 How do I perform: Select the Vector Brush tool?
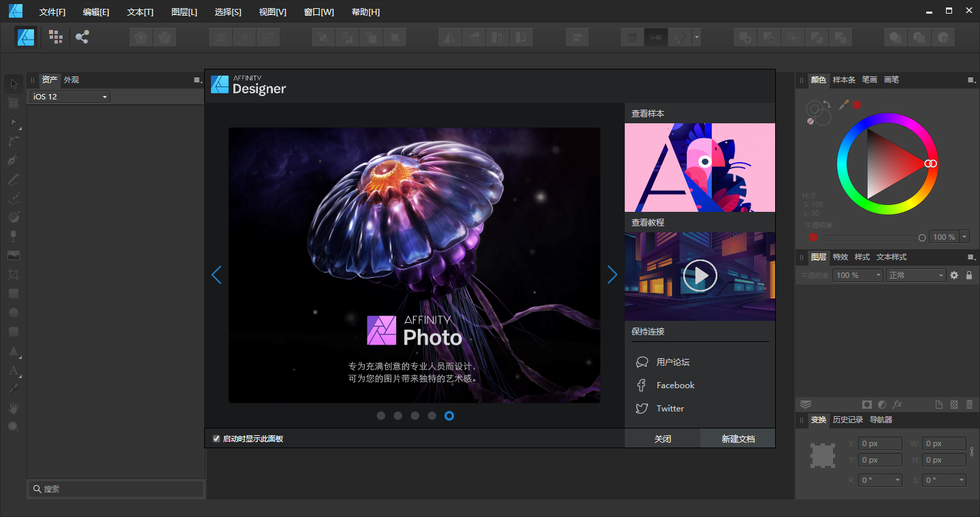[x=14, y=198]
